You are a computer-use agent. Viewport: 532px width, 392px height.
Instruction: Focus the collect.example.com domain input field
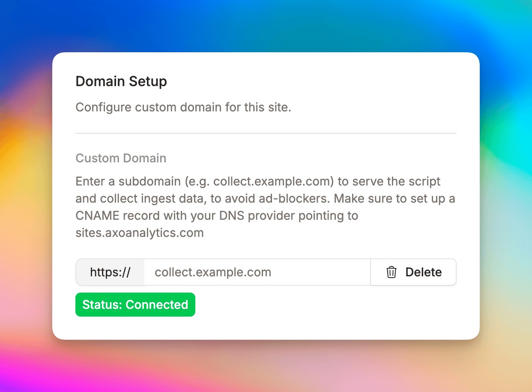tap(257, 272)
